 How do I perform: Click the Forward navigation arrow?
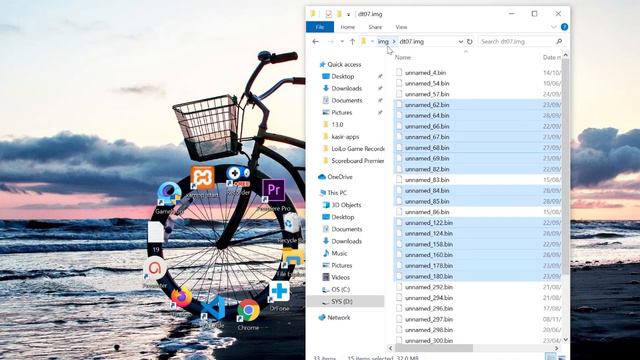[x=331, y=42]
